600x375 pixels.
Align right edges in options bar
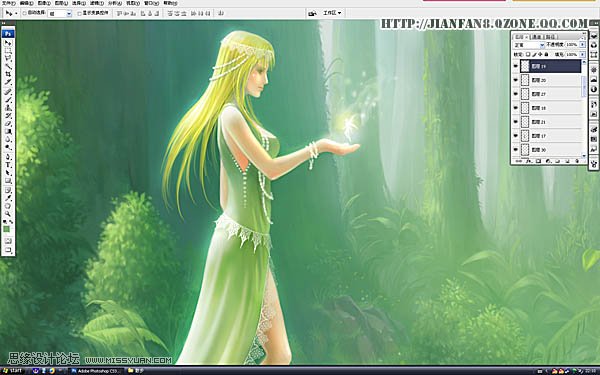pyautogui.click(x=157, y=13)
